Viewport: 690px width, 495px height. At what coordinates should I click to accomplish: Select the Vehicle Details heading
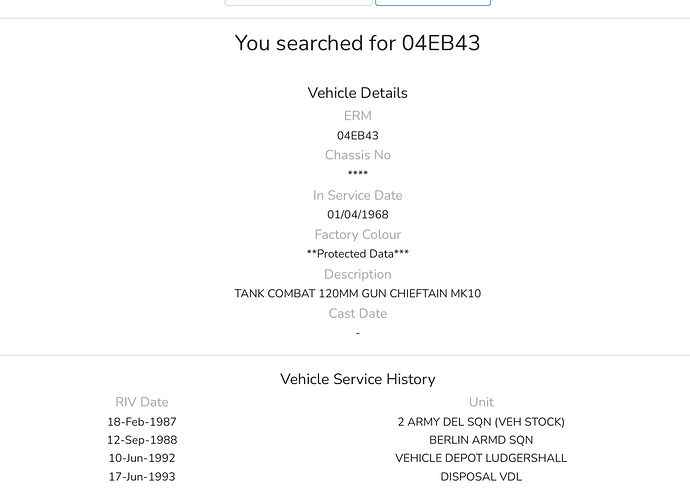(x=357, y=93)
